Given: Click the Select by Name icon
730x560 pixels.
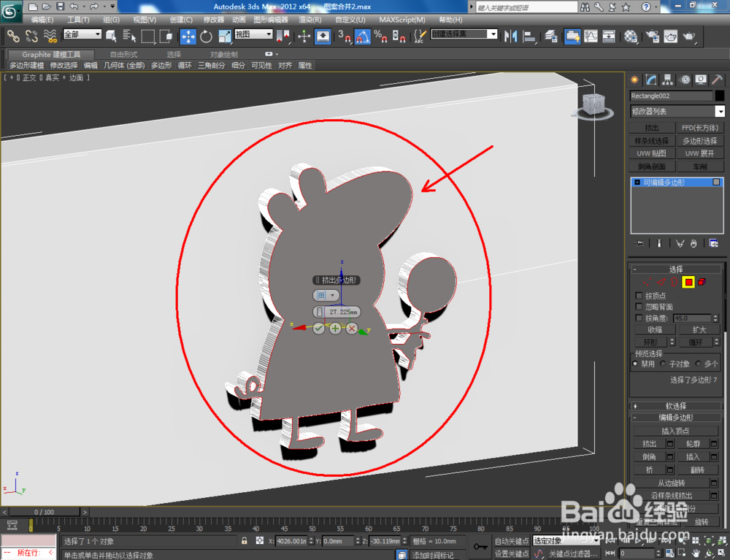Looking at the screenshot, I should 129,36.
